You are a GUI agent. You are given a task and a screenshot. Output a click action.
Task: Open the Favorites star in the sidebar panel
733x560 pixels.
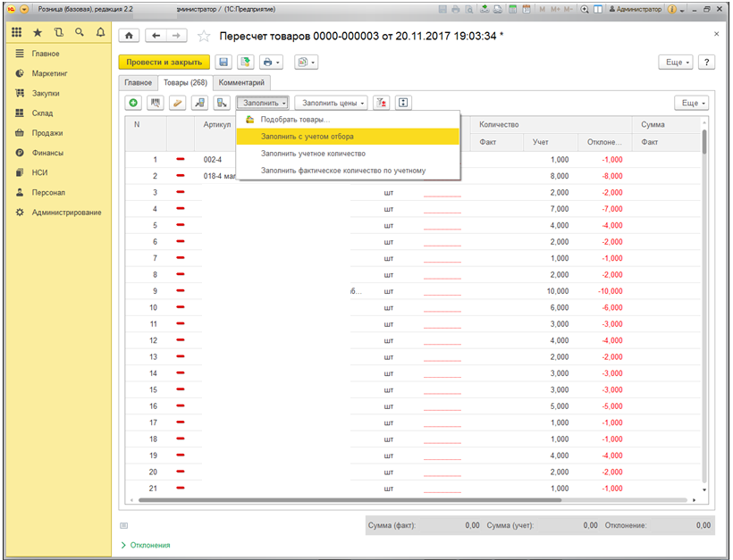tap(38, 32)
